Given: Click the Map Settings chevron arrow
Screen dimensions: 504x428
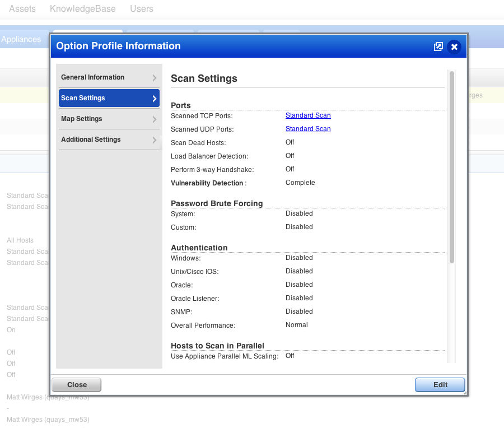Looking at the screenshot, I should (155, 119).
